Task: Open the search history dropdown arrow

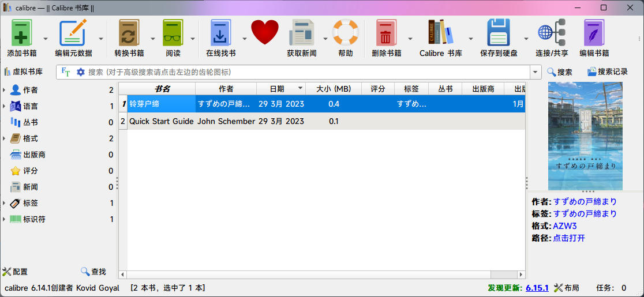Action: click(x=535, y=72)
